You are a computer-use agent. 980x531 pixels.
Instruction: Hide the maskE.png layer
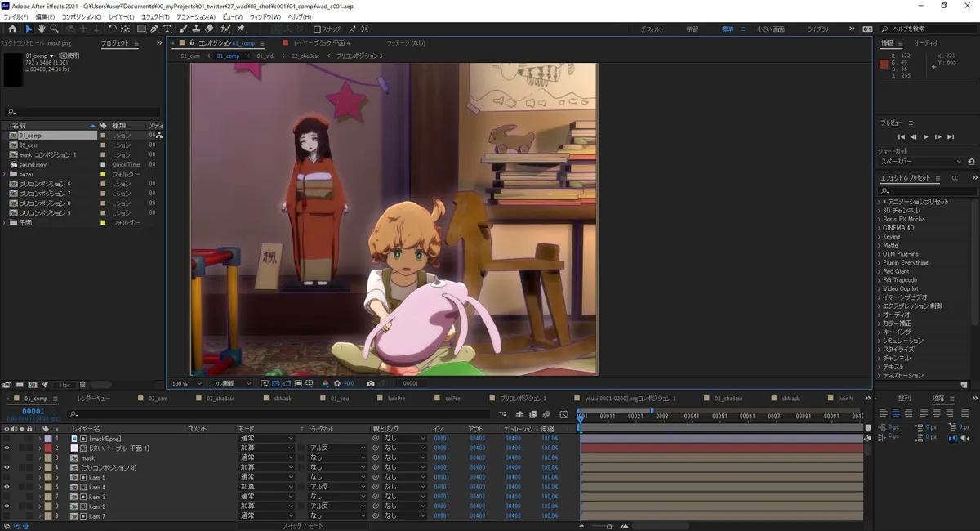(7, 438)
